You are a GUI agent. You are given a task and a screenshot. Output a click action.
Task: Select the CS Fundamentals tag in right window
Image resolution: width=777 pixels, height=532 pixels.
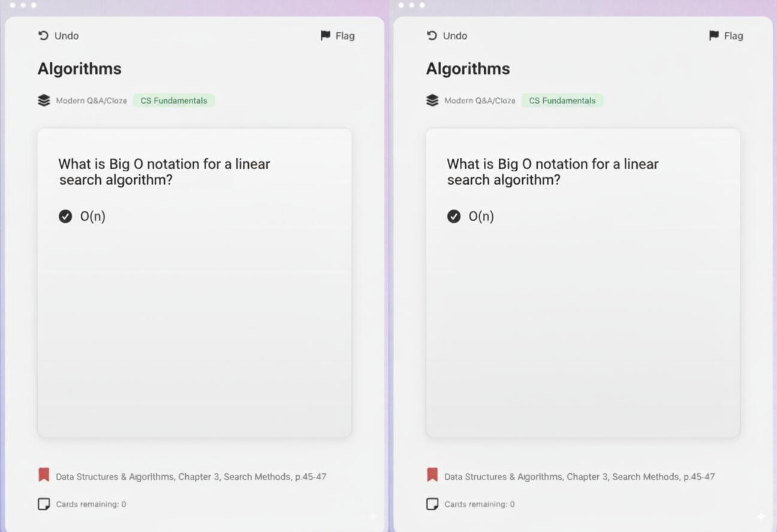pyautogui.click(x=562, y=101)
